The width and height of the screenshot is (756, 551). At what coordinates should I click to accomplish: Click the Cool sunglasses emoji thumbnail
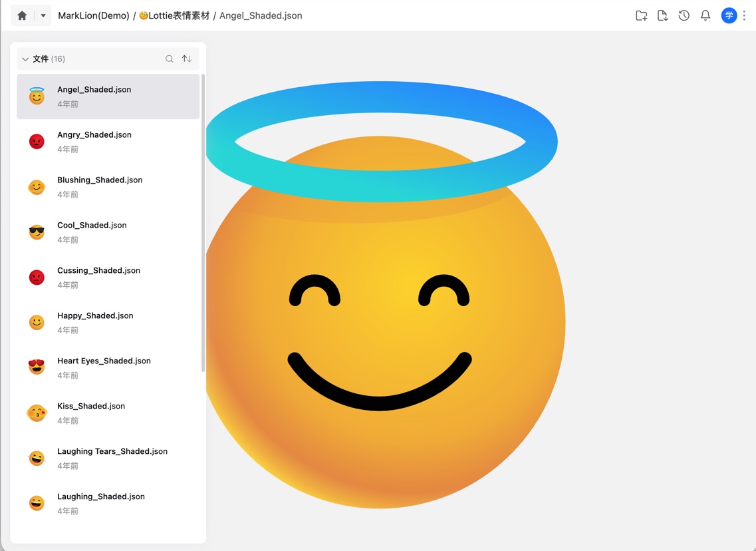(37, 232)
